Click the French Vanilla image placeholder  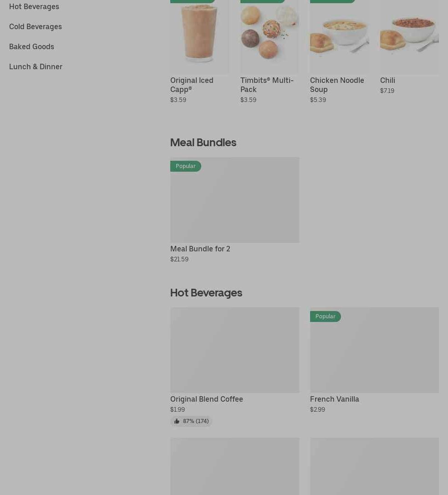click(x=374, y=350)
